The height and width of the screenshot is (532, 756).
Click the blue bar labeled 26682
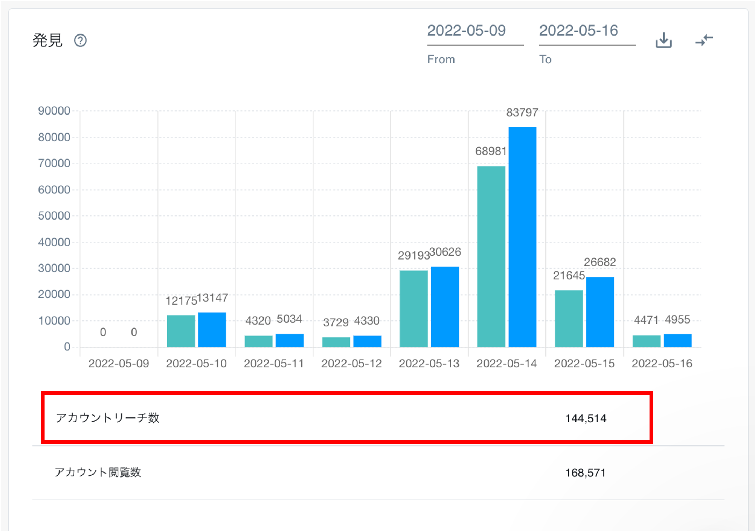point(600,312)
